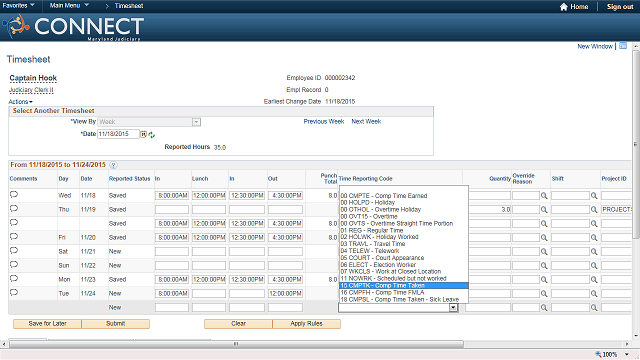
Task: Open comment bubble for Sat 11/21 row
Action: 14,251
